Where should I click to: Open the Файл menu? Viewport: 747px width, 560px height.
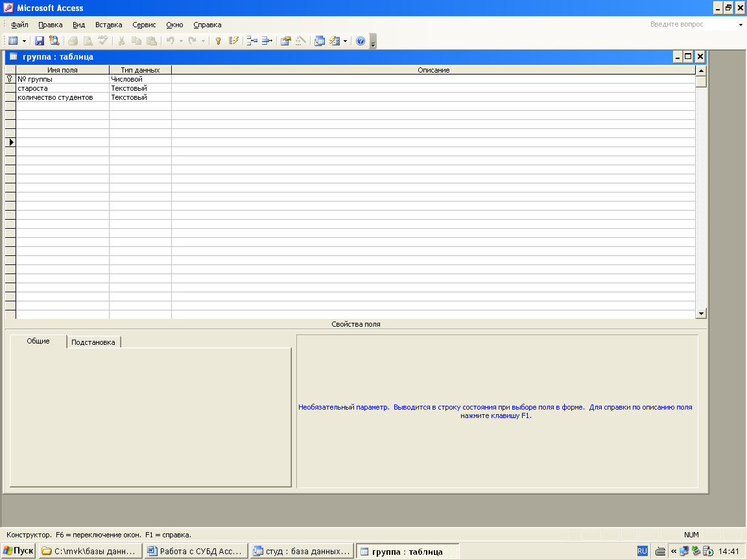tap(19, 25)
